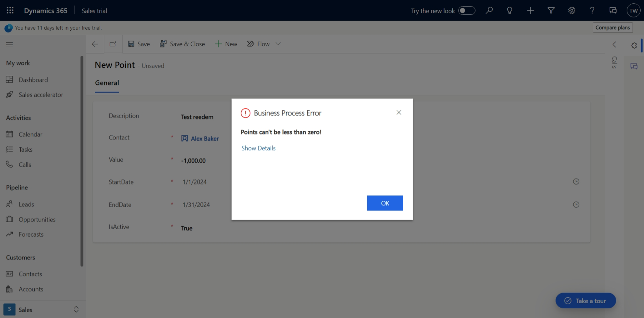
Task: Click the New Point record title
Action: coord(115,65)
